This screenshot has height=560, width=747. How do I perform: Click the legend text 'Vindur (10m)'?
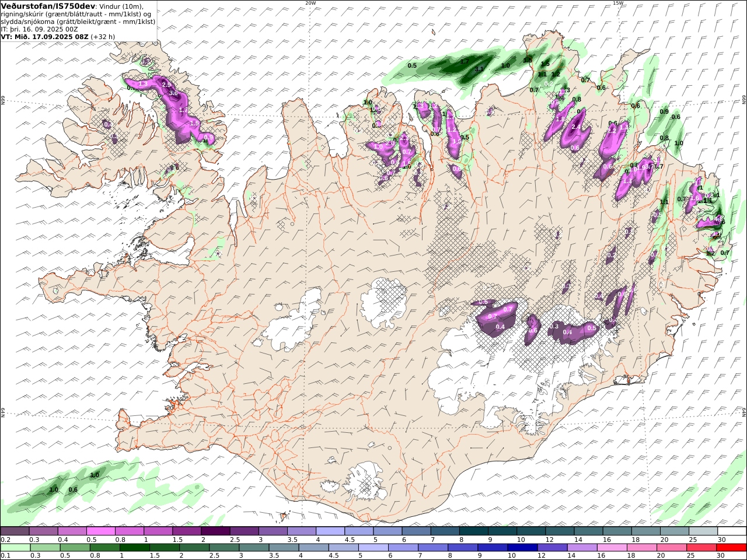click(x=121, y=6)
